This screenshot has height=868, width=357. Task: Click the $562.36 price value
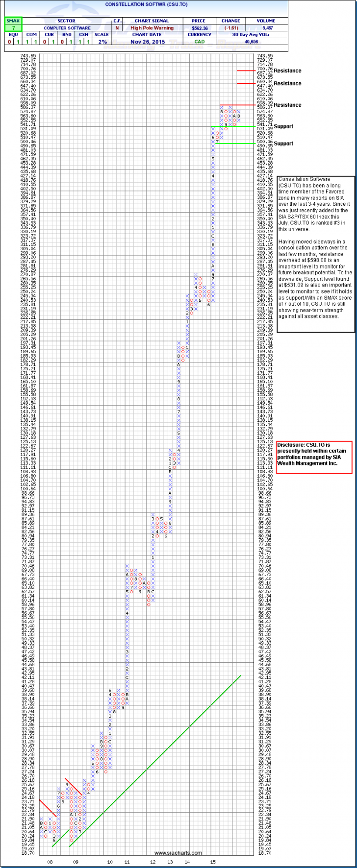point(199,28)
